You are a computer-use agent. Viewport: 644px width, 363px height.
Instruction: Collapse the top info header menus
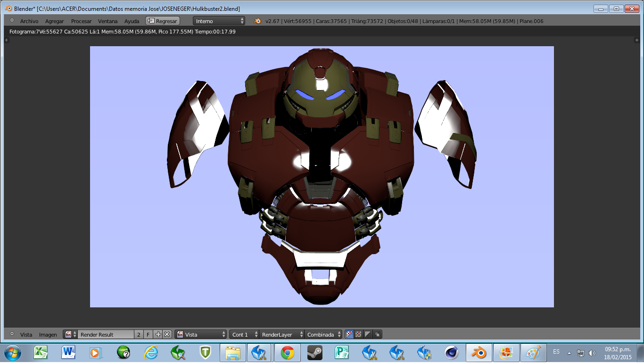pyautogui.click(x=12, y=21)
